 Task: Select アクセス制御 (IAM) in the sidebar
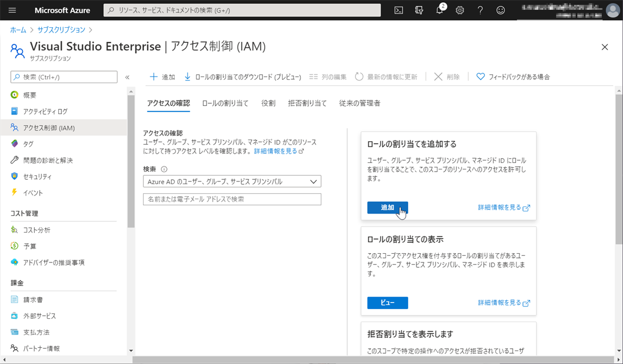pos(64,128)
